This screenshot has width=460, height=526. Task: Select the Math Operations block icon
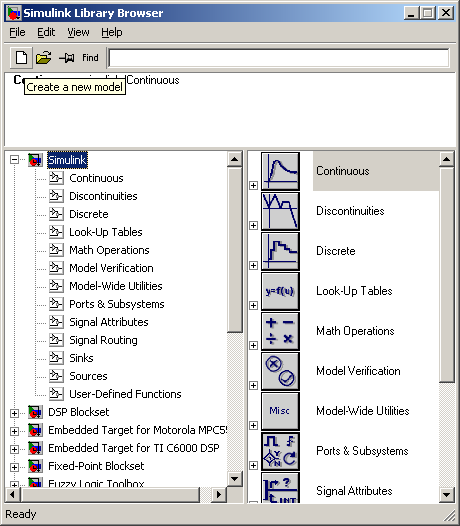pyautogui.click(x=280, y=331)
